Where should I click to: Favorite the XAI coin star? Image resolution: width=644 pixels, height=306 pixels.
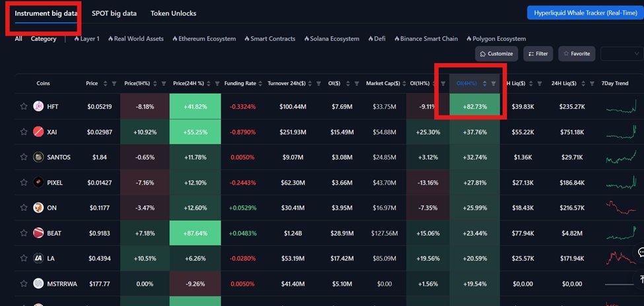(24, 132)
